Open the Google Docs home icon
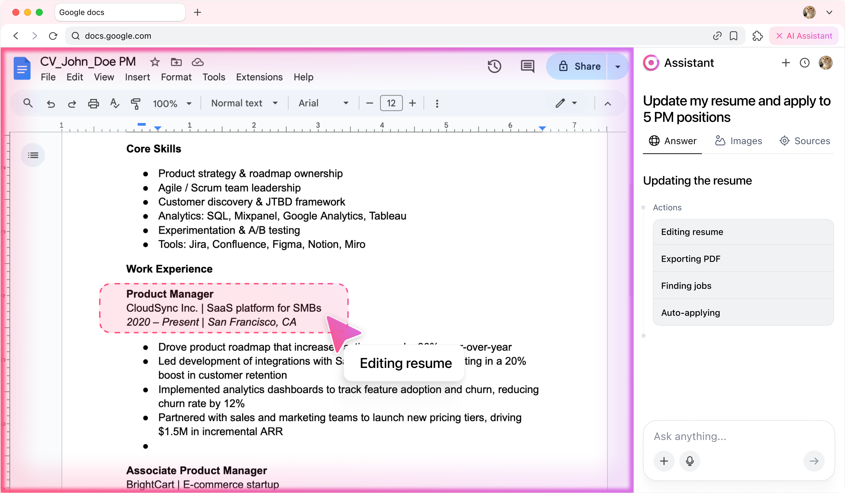The width and height of the screenshot is (868, 493). tap(22, 68)
